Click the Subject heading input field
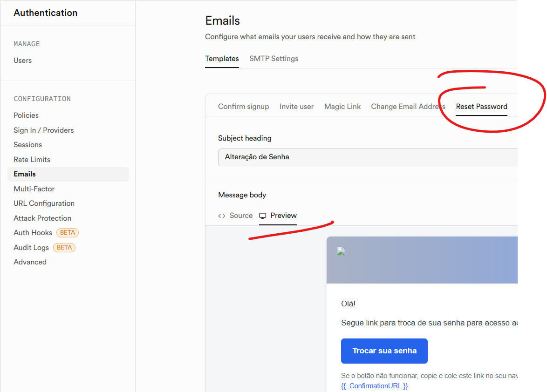 368,157
